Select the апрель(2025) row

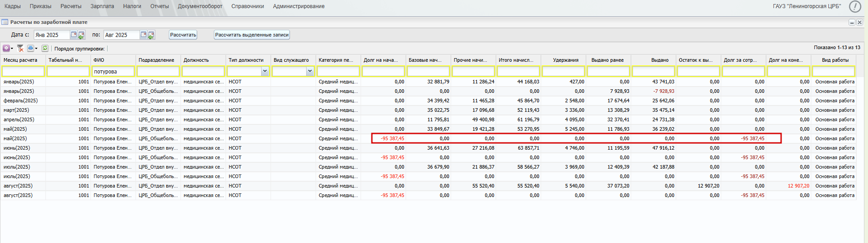pyautogui.click(x=428, y=119)
